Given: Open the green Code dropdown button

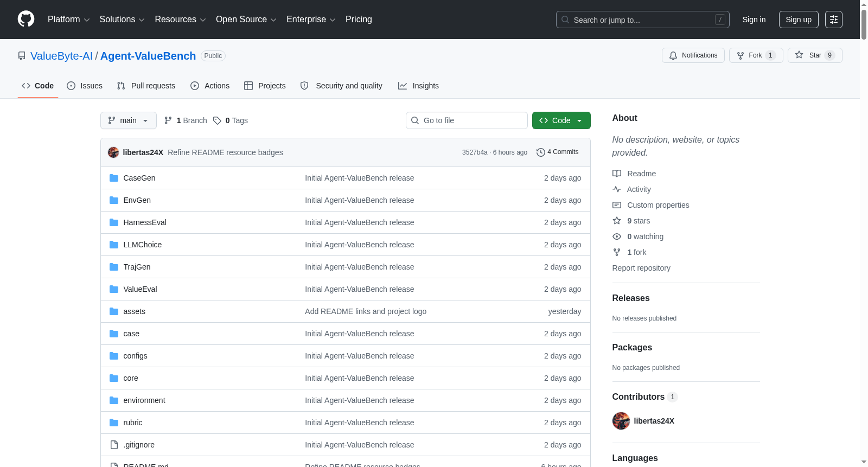Looking at the screenshot, I should click(x=561, y=120).
